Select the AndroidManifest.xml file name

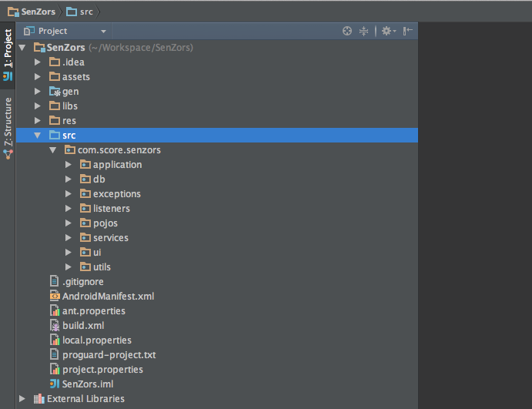109,297
